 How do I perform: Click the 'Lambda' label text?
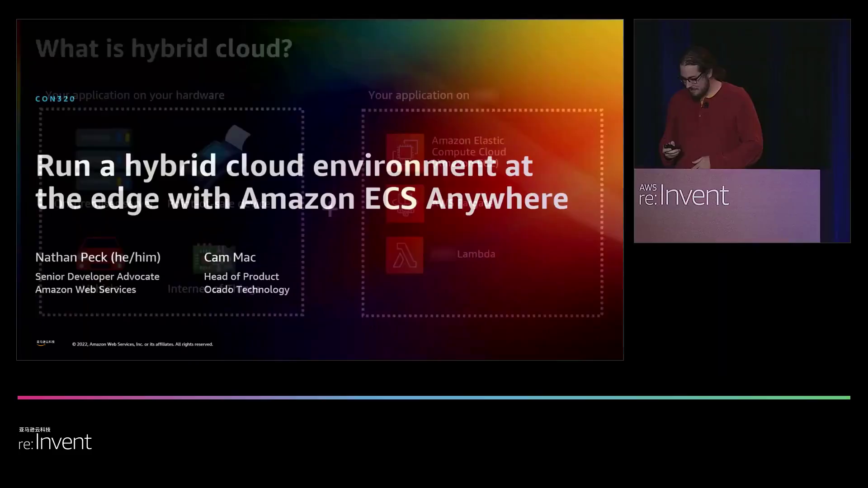point(476,254)
